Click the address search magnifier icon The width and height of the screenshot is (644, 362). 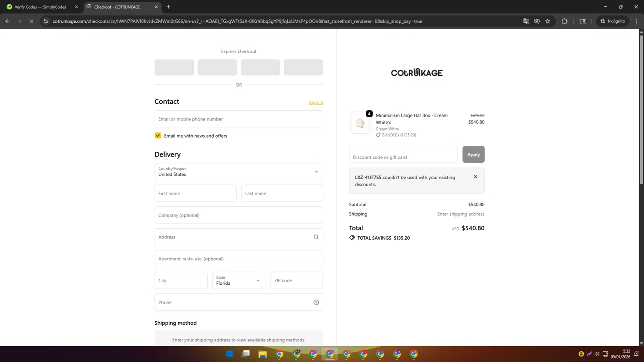coord(316,237)
